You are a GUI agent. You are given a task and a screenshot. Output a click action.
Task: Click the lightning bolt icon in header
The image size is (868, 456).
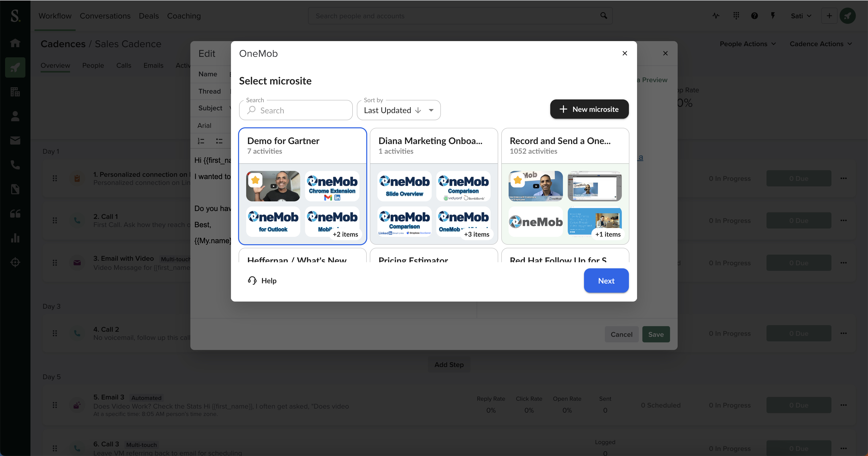pyautogui.click(x=773, y=16)
